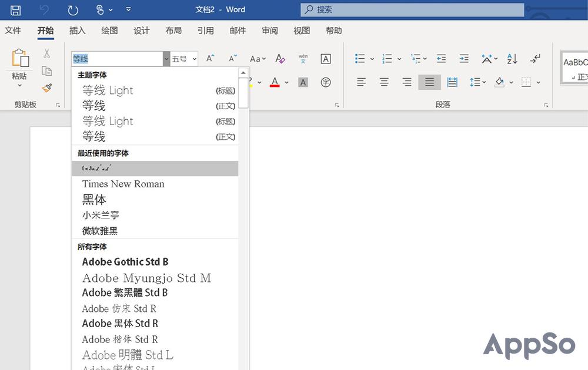Image resolution: width=588 pixels, height=370 pixels.
Task: Select Times New Roman from recent fonts
Action: pos(155,184)
